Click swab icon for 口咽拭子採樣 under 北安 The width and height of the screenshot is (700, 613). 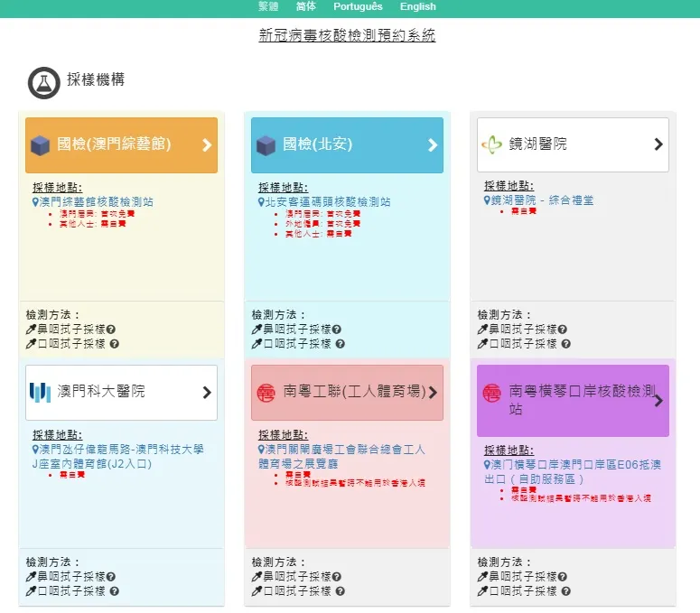click(x=257, y=344)
